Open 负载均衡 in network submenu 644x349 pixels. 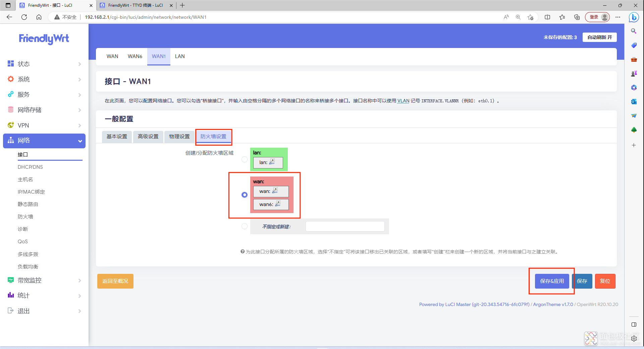coord(28,266)
